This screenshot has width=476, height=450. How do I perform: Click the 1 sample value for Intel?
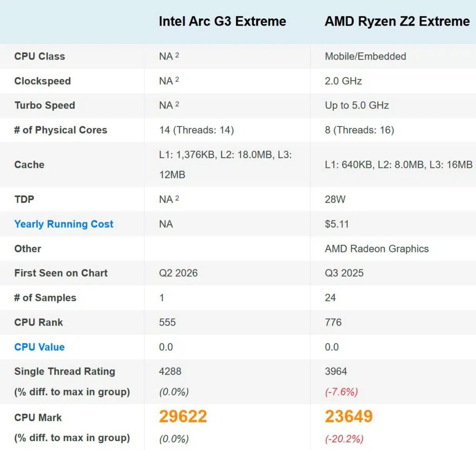(x=162, y=298)
